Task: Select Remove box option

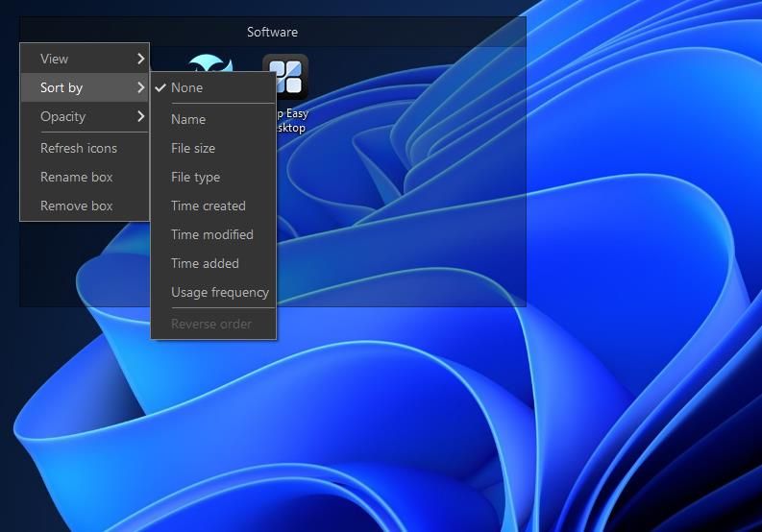Action: 85,206
